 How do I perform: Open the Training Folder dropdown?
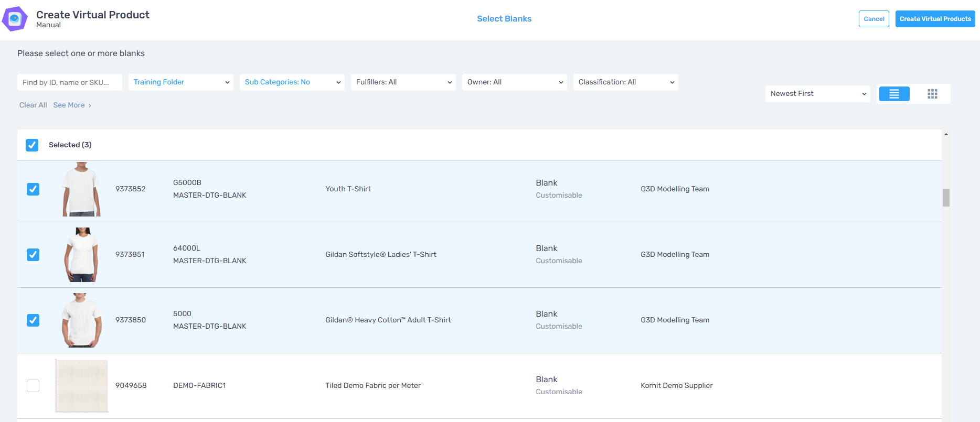point(181,82)
